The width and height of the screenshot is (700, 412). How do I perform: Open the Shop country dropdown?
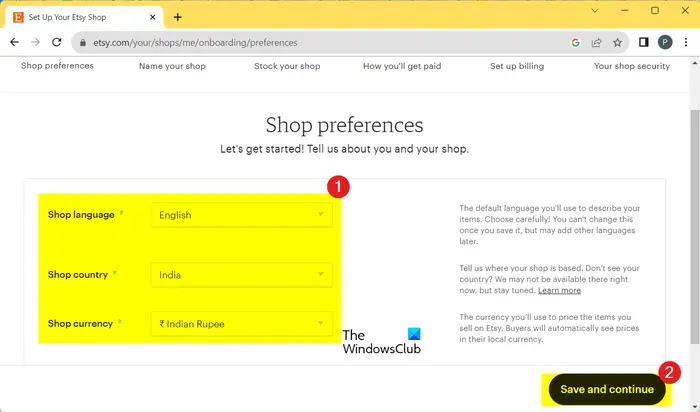(x=241, y=274)
